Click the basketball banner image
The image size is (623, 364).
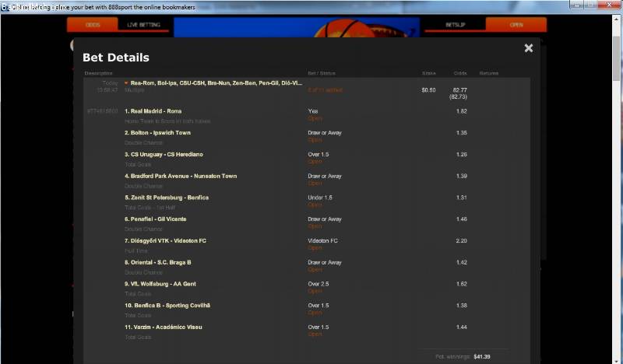click(297, 27)
